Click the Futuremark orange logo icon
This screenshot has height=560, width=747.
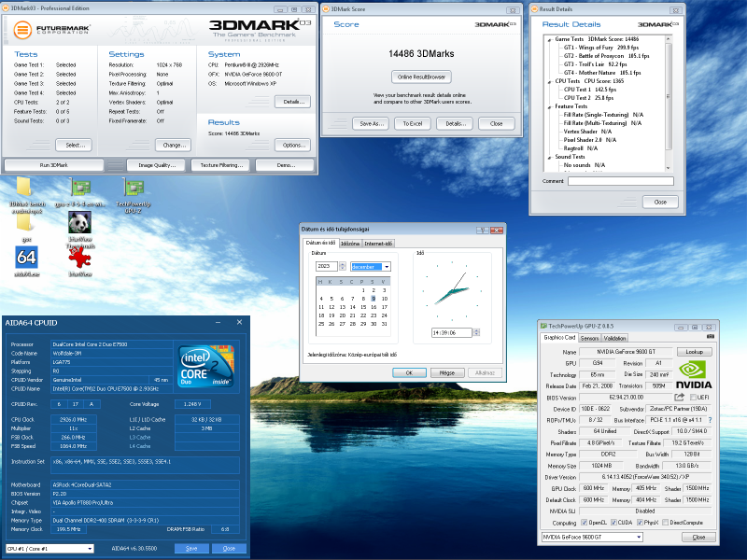[22, 30]
